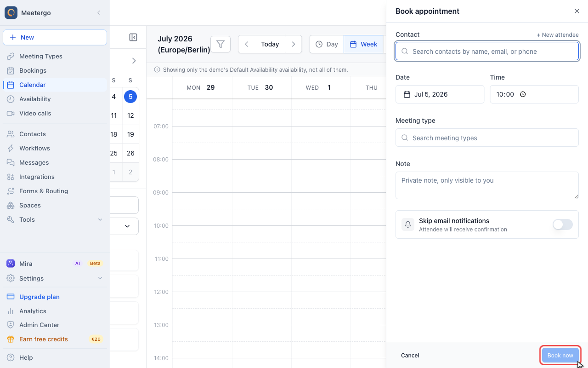This screenshot has height=368, width=588.
Task: Advance mini calendar to next month
Action: (x=134, y=61)
